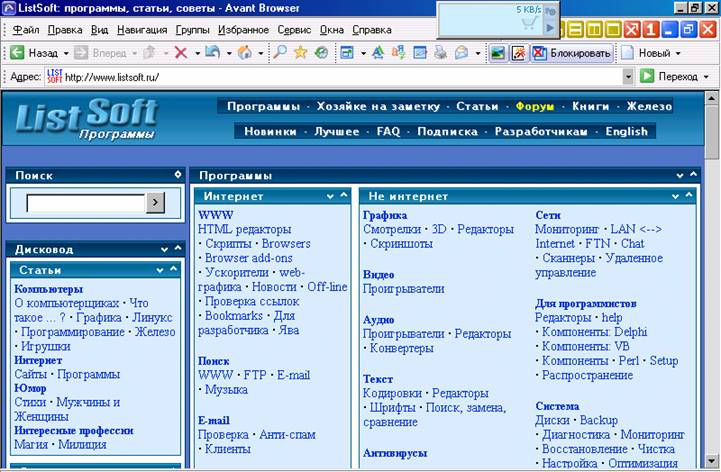Image resolution: width=721 pixels, height=472 pixels.
Task: Go to Хозяйке на заметку section
Action: [x=378, y=106]
